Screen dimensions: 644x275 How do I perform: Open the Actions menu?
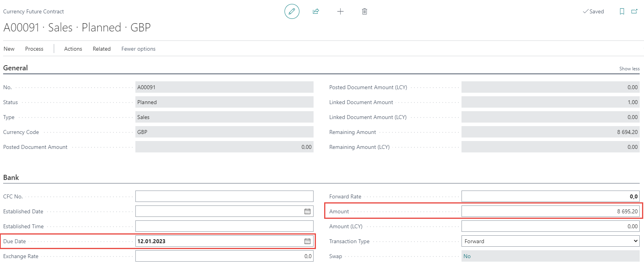click(73, 49)
